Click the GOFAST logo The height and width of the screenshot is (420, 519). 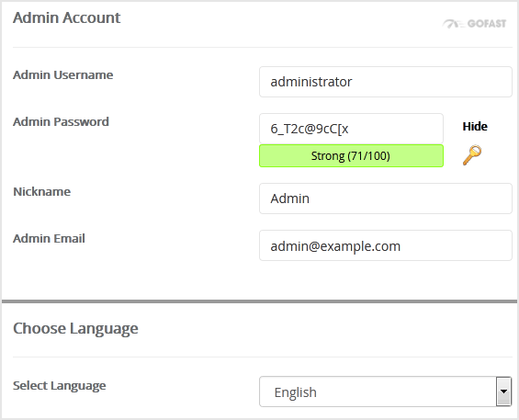pos(475,24)
